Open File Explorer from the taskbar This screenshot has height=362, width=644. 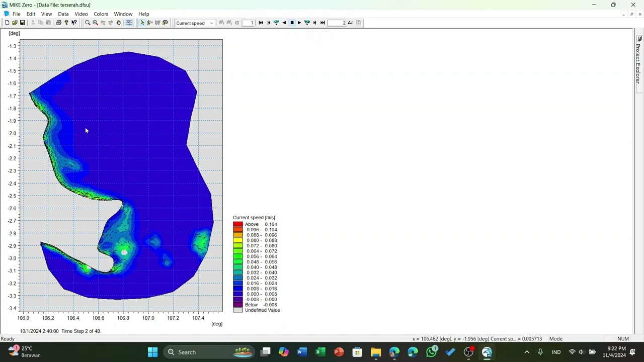coord(376,352)
